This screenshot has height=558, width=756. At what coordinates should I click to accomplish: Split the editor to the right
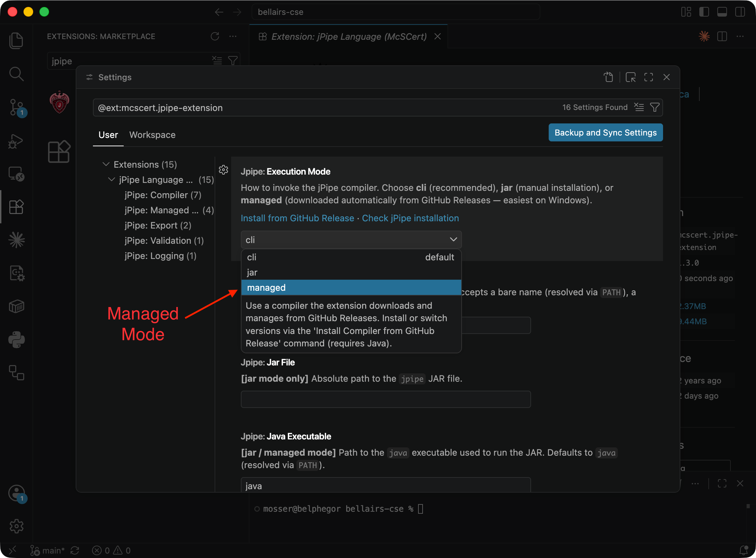coord(722,36)
